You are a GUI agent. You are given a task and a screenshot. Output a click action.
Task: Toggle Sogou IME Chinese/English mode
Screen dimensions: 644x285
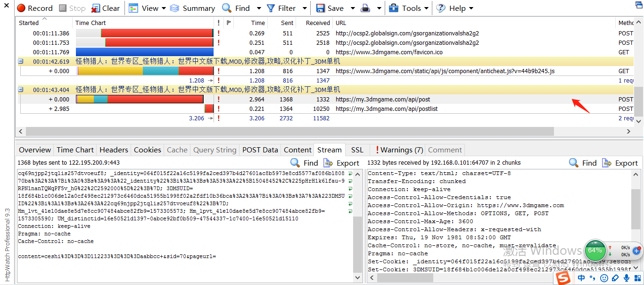(581, 278)
